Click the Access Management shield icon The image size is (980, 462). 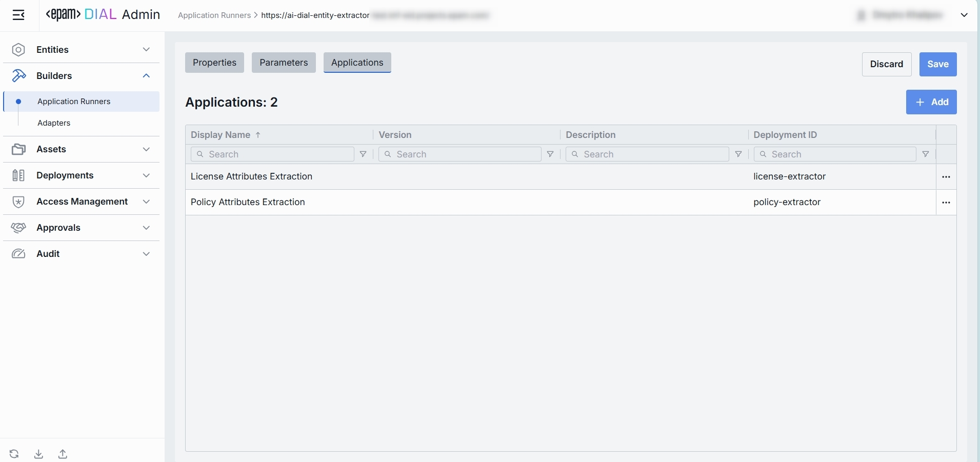pos(18,202)
